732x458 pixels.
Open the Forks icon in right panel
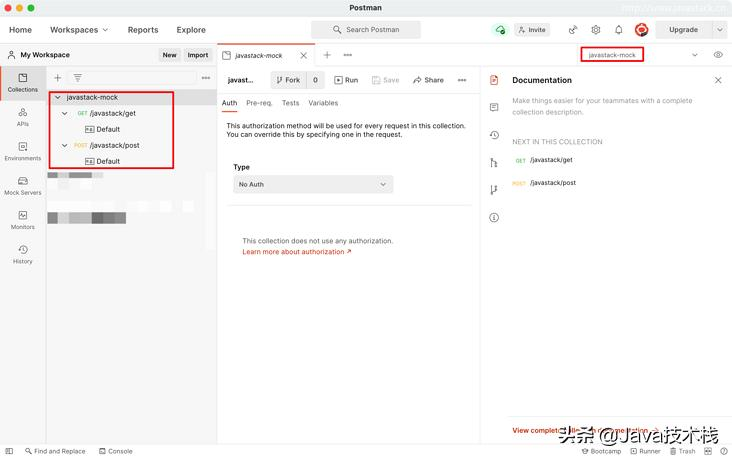pyautogui.click(x=494, y=162)
